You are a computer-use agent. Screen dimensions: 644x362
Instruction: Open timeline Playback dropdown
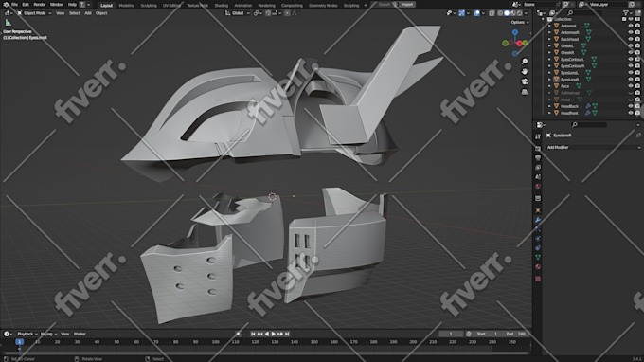click(27, 334)
